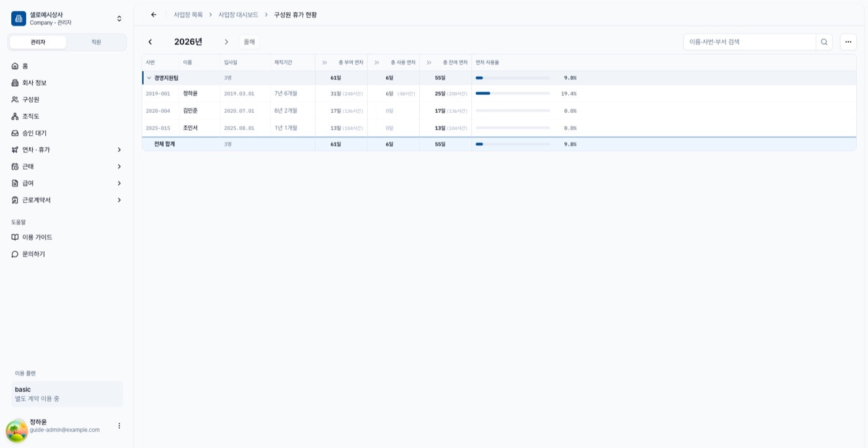The width and height of the screenshot is (868, 448).
Task: Open the 홈 home icon in sidebar
Action: coord(15,66)
